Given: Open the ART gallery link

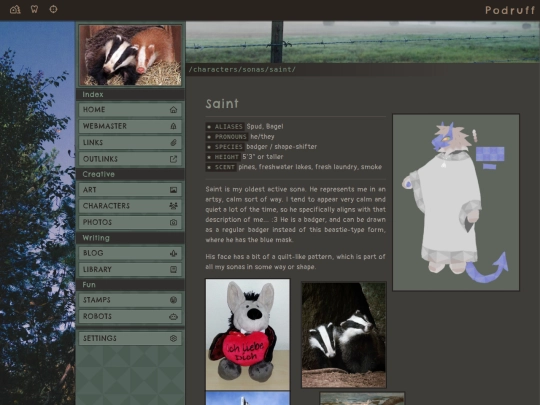Looking at the screenshot, I should tap(130, 189).
